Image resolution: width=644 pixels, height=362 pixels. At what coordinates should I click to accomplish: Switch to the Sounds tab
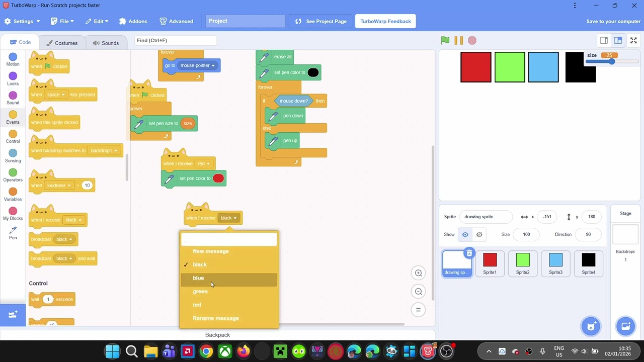[x=106, y=43]
